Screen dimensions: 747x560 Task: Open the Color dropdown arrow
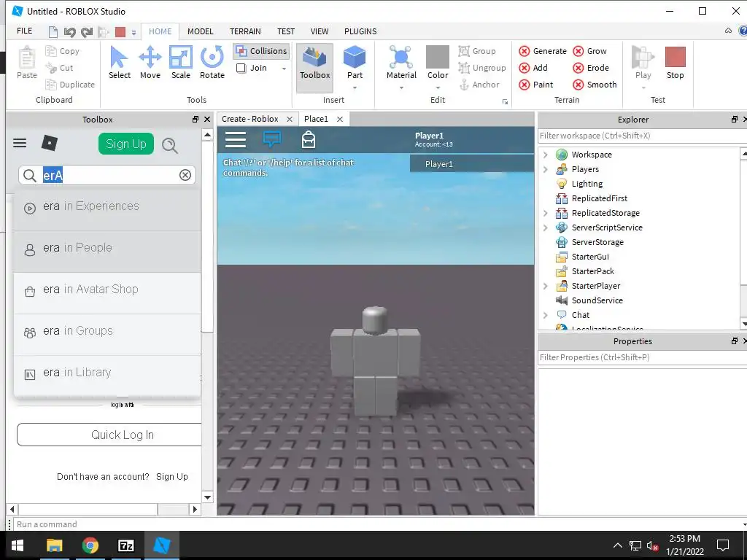pos(438,87)
